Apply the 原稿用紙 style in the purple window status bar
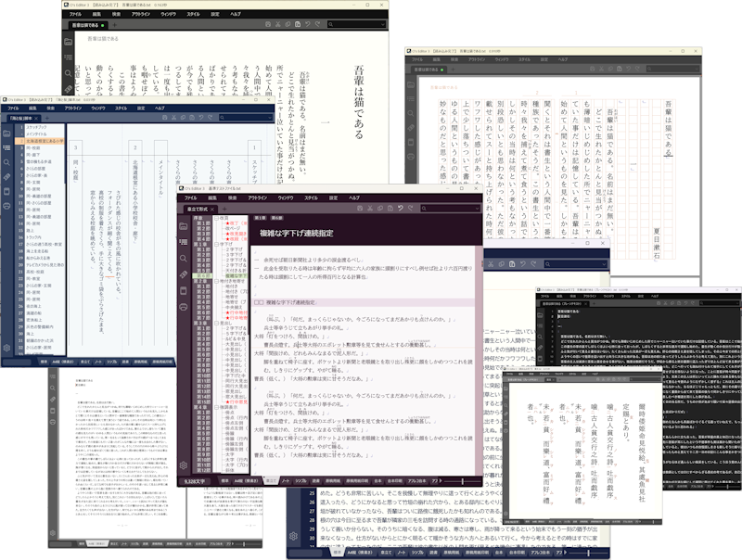The width and height of the screenshot is (742, 560). coord(333,481)
